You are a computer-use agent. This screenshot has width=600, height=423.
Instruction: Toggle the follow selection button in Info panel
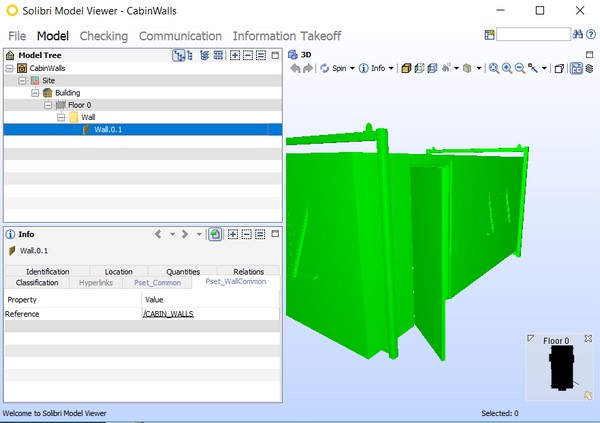click(215, 234)
